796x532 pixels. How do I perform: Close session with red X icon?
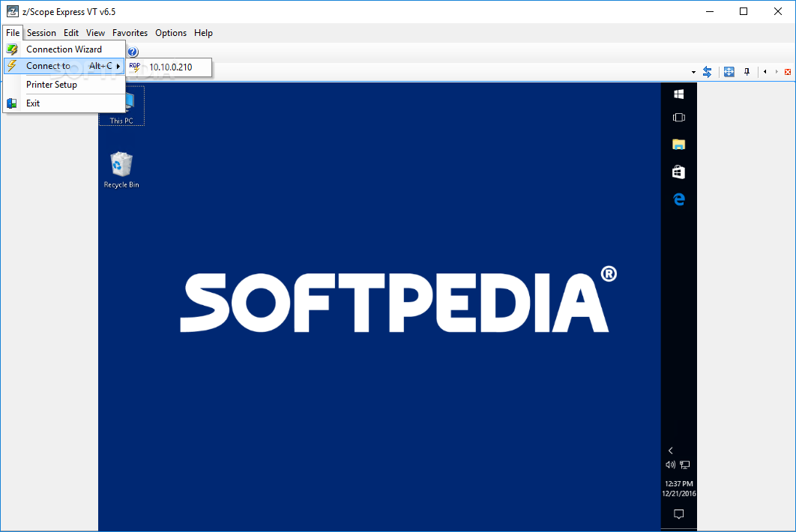coord(788,72)
